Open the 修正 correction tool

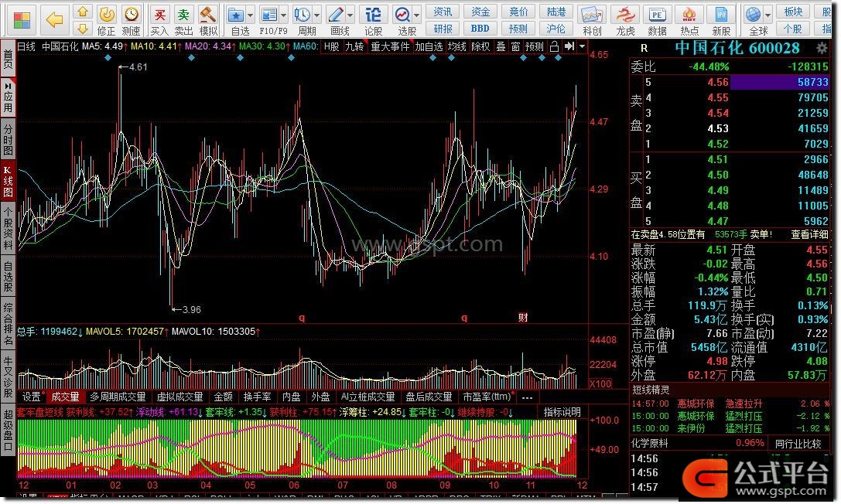coord(107,20)
